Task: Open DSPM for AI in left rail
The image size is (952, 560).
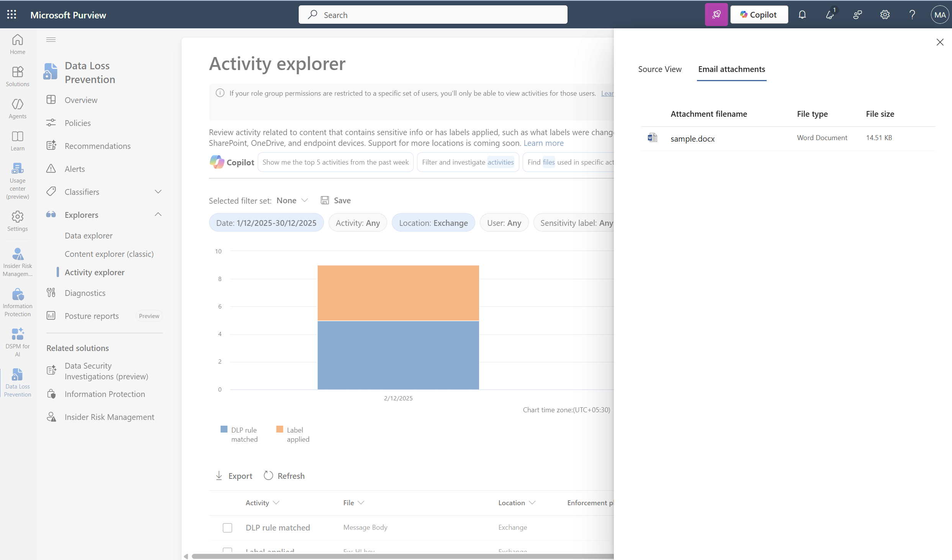Action: (x=18, y=342)
